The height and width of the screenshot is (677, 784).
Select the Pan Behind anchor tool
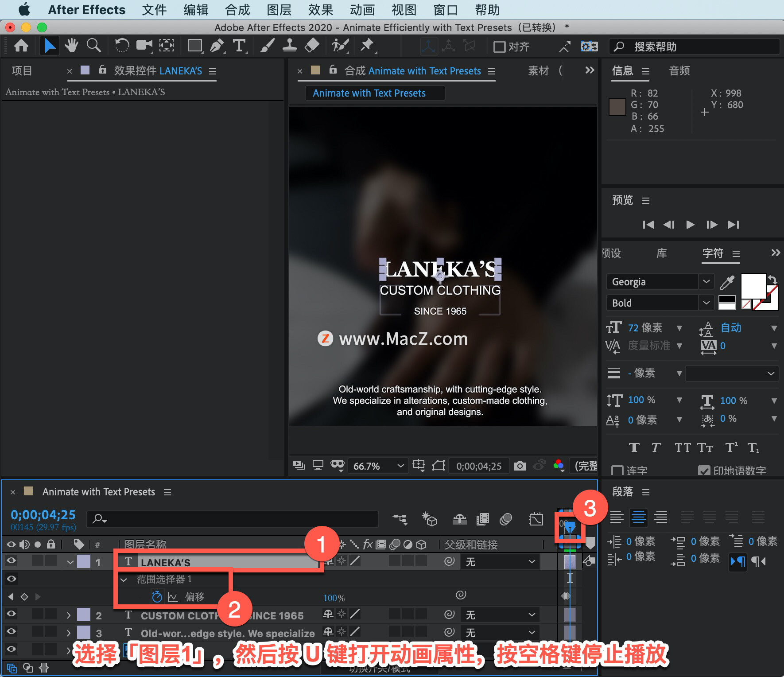point(167,46)
